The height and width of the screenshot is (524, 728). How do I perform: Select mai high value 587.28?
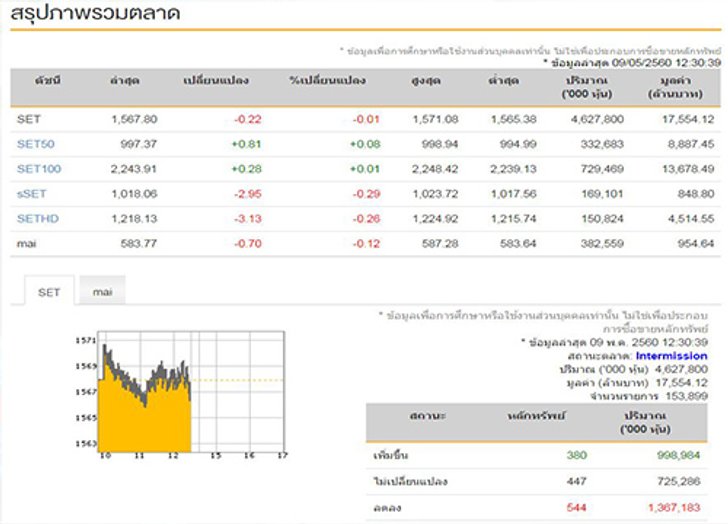pyautogui.click(x=440, y=244)
